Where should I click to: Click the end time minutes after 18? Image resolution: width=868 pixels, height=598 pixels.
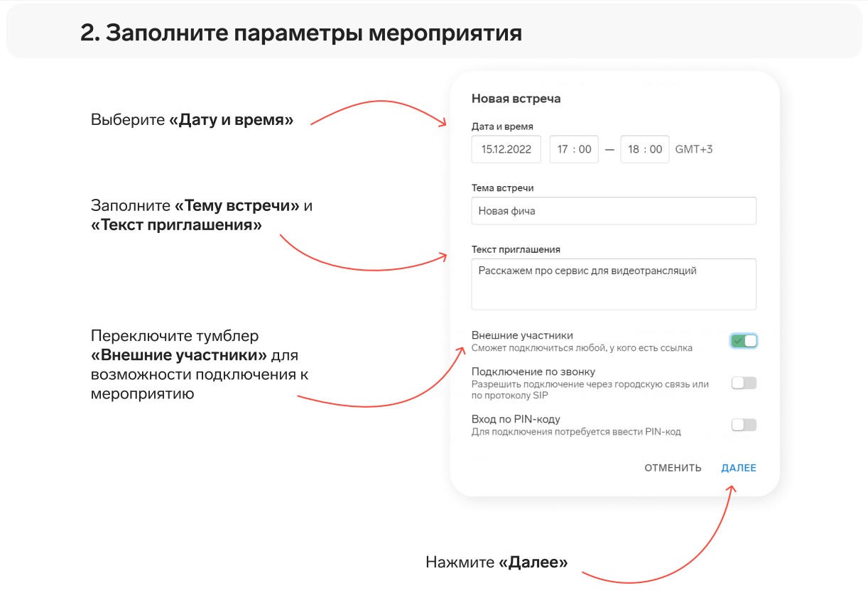(x=656, y=149)
